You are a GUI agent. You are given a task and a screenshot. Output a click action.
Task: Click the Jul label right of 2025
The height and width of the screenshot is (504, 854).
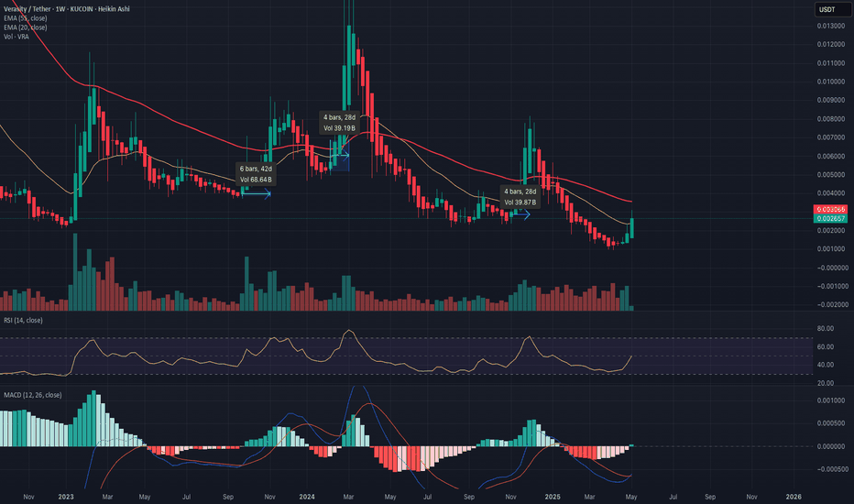click(x=673, y=497)
